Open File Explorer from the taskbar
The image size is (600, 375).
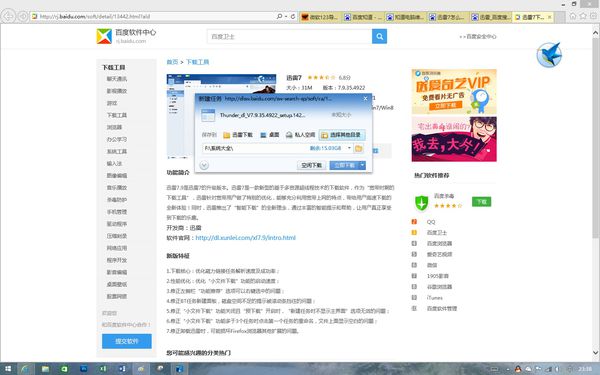click(x=45, y=369)
